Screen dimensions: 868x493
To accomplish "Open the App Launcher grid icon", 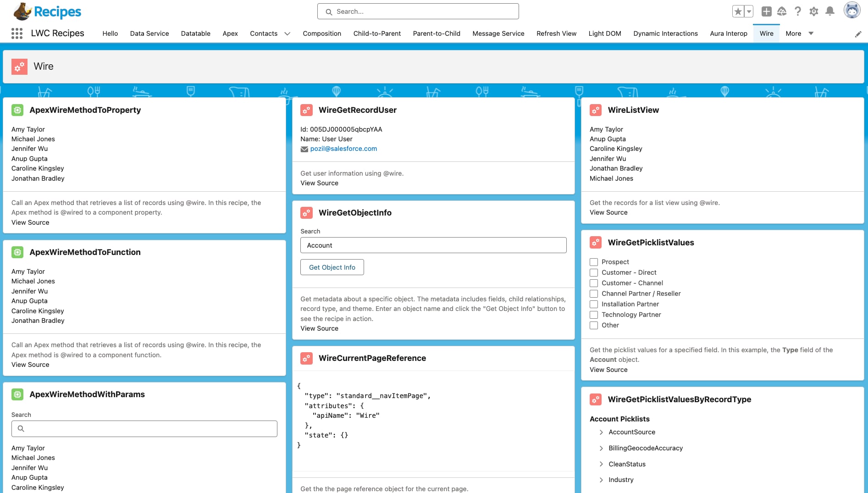I will tap(17, 33).
